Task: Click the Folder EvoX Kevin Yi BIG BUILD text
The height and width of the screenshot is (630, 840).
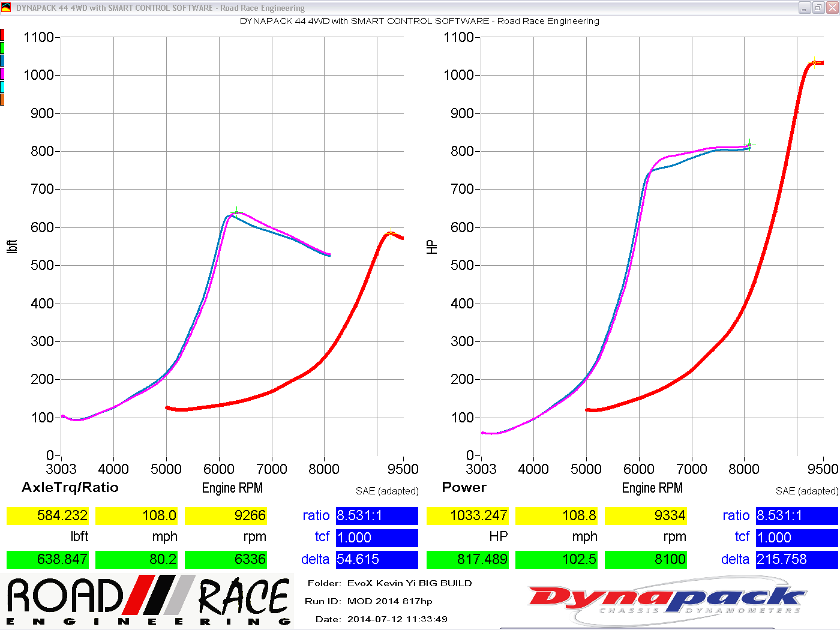Action: pyautogui.click(x=389, y=583)
